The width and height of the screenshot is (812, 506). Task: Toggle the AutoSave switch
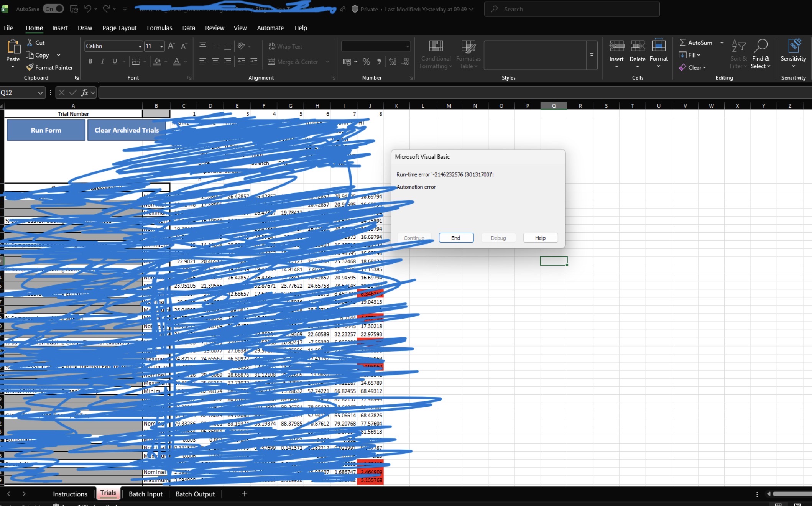point(53,9)
